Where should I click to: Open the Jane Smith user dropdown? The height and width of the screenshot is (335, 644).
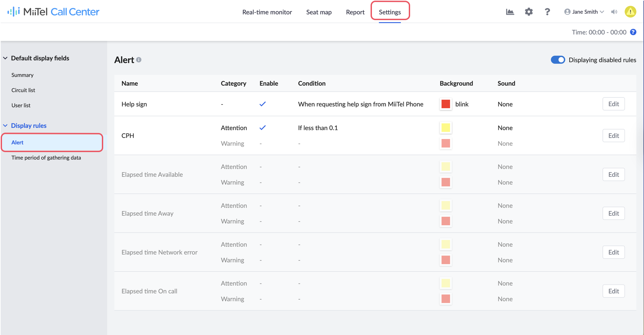point(584,12)
